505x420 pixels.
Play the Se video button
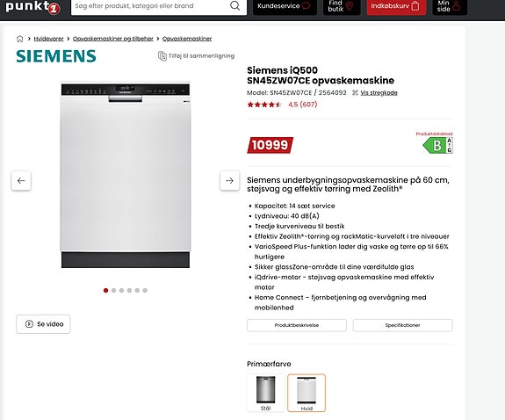click(43, 324)
